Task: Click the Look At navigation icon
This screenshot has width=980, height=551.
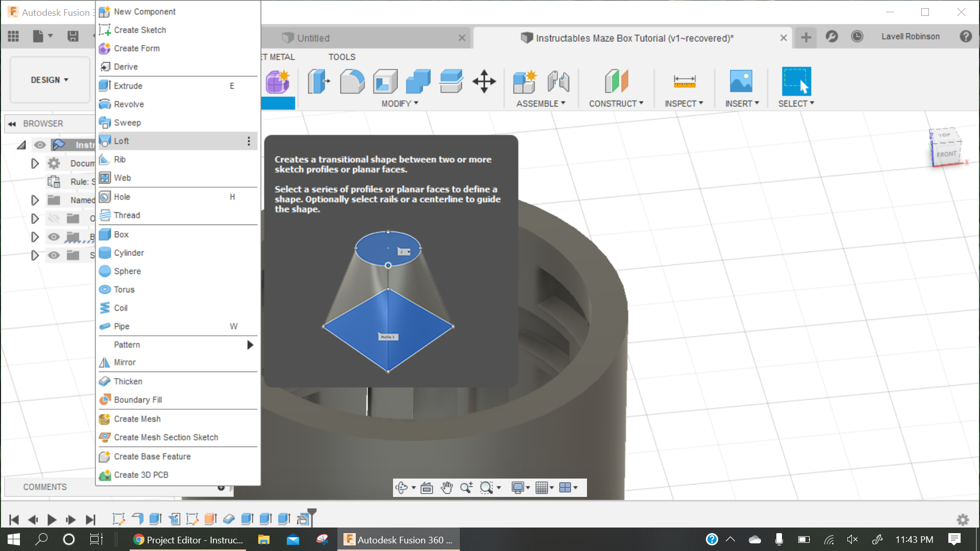Action: tap(427, 488)
